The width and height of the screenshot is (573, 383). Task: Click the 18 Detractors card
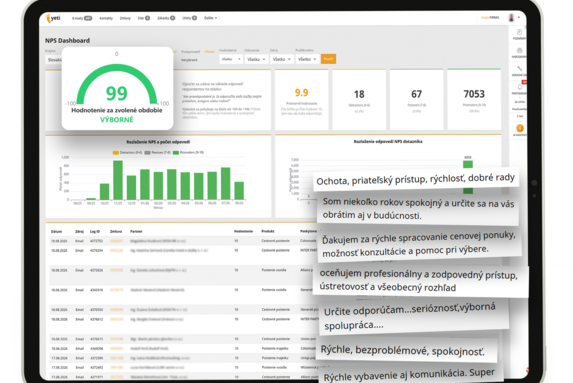tap(359, 99)
